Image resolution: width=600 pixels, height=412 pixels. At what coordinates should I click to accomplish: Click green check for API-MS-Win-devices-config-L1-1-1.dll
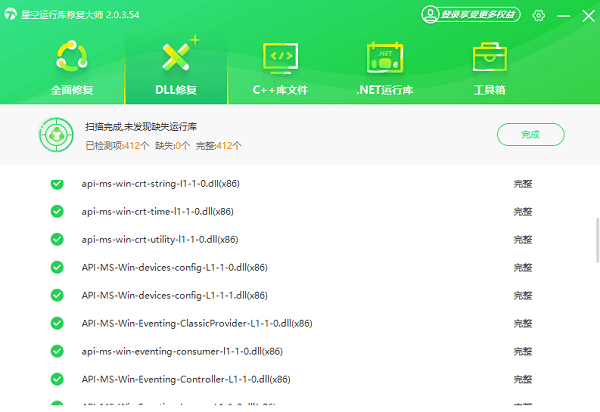(57, 295)
